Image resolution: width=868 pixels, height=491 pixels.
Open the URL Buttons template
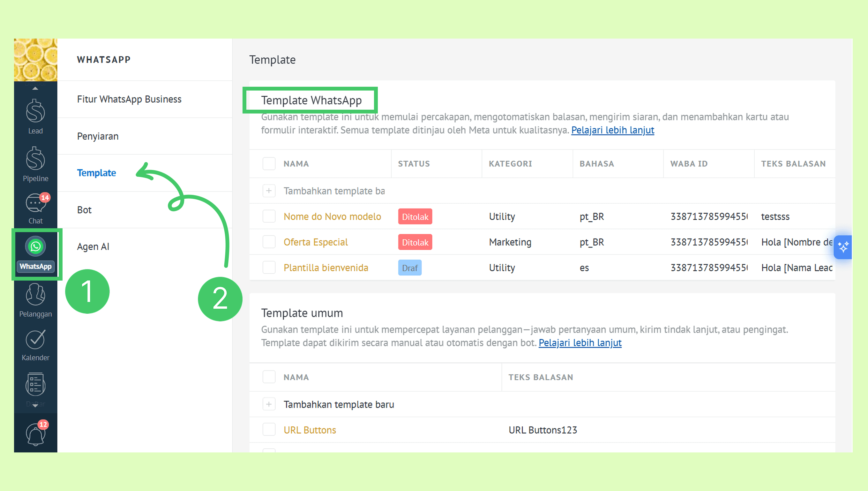[310, 430]
